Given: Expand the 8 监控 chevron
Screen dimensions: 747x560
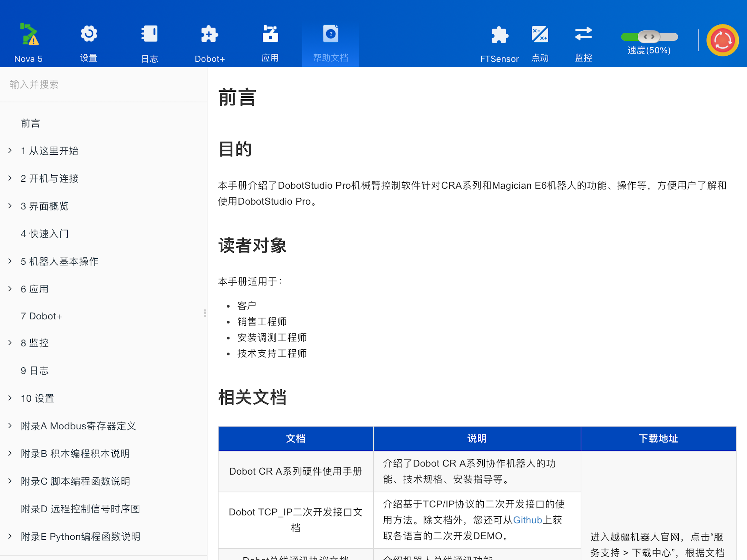Looking at the screenshot, I should (10, 343).
